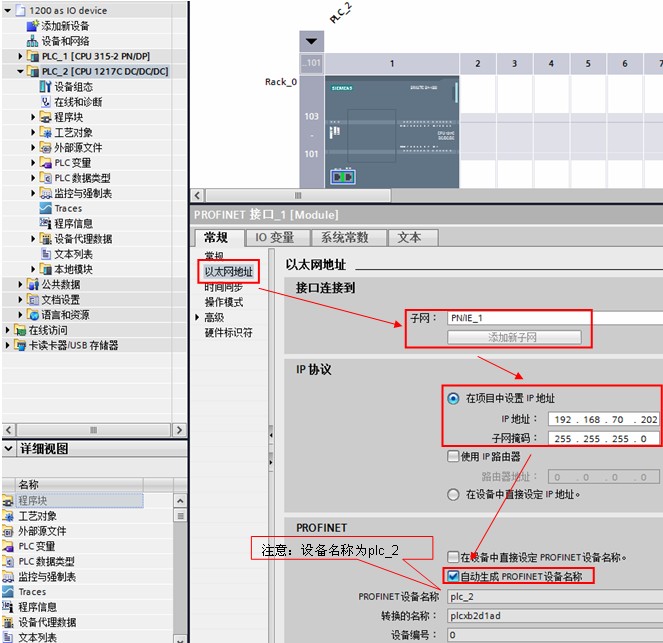This screenshot has width=663, height=643.
Task: Click the 公共数据 icon
Action: click(33, 284)
